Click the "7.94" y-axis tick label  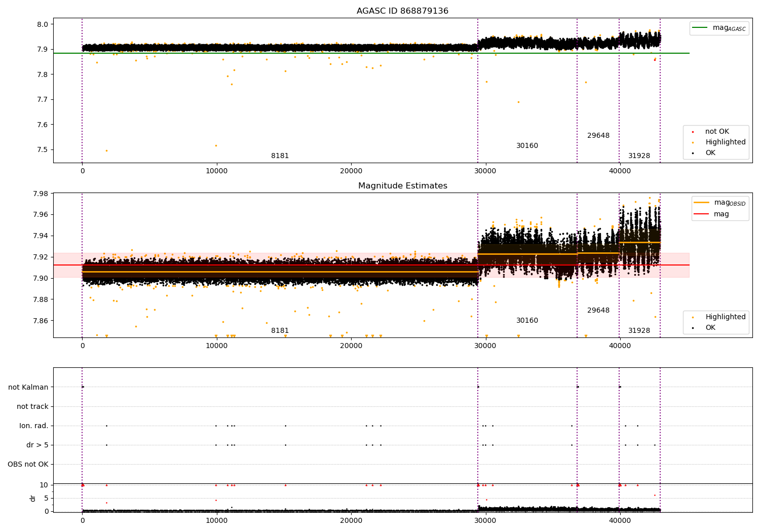[x=41, y=236]
